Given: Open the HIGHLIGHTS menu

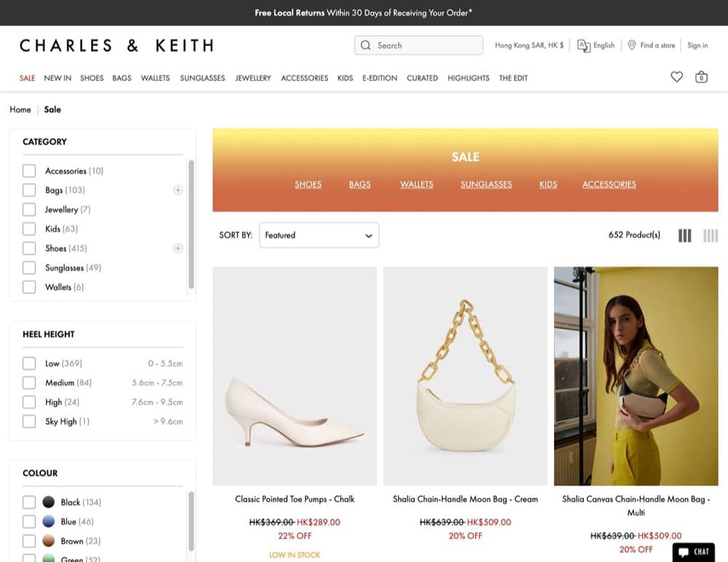Looking at the screenshot, I should coord(468,78).
